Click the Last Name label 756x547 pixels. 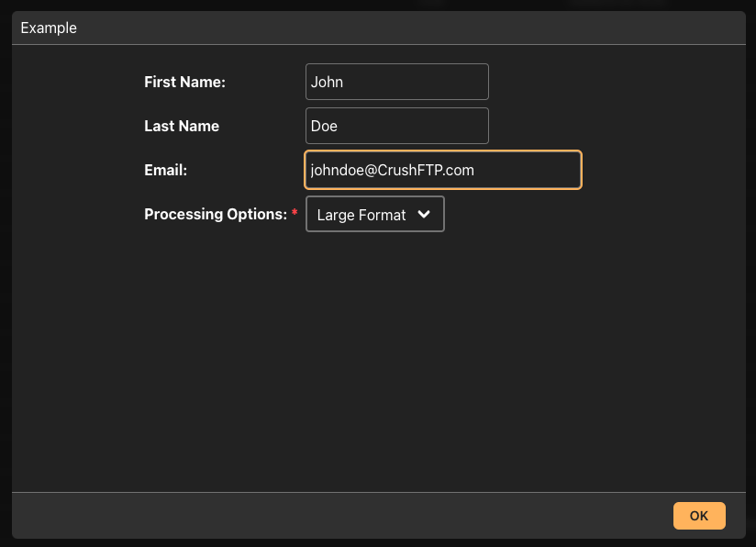tap(182, 126)
